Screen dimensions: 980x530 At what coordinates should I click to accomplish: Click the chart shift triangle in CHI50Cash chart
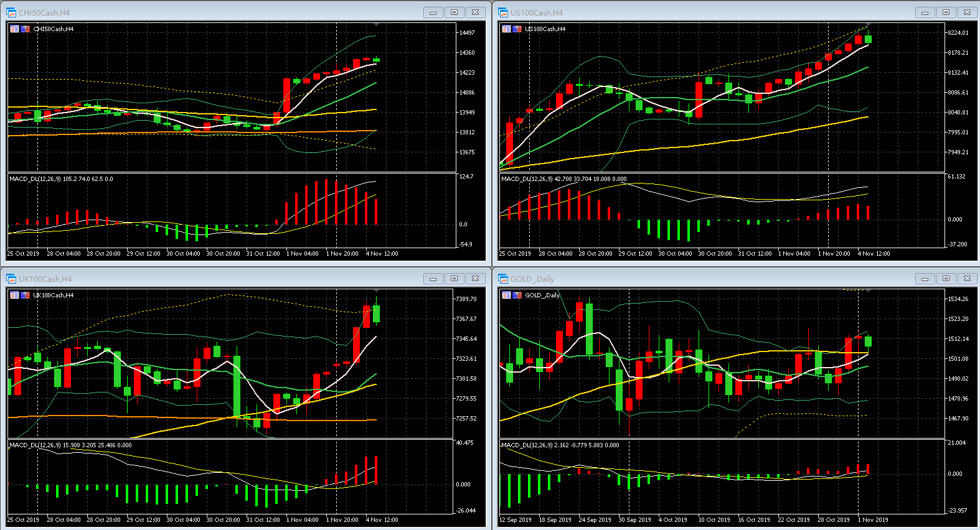pyautogui.click(x=377, y=25)
